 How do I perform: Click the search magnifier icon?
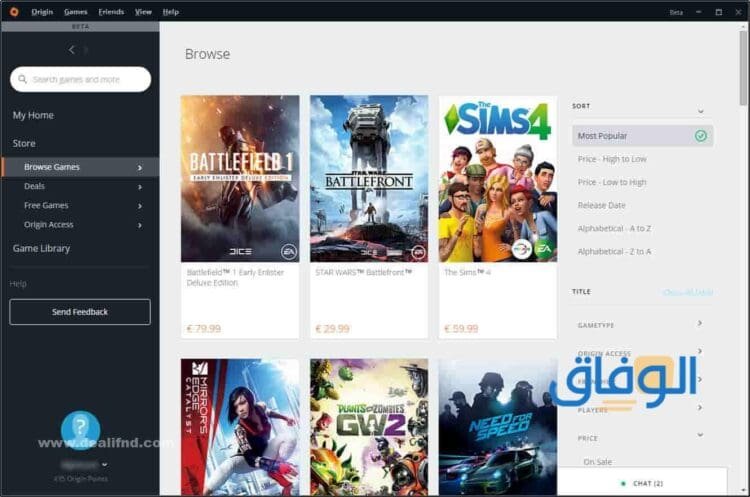pos(22,79)
